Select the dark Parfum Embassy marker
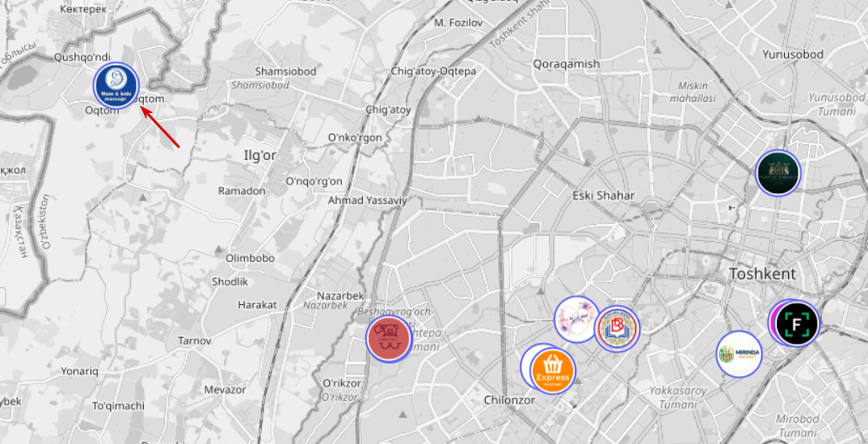Viewport: 868px width, 444px height. pyautogui.click(x=778, y=173)
